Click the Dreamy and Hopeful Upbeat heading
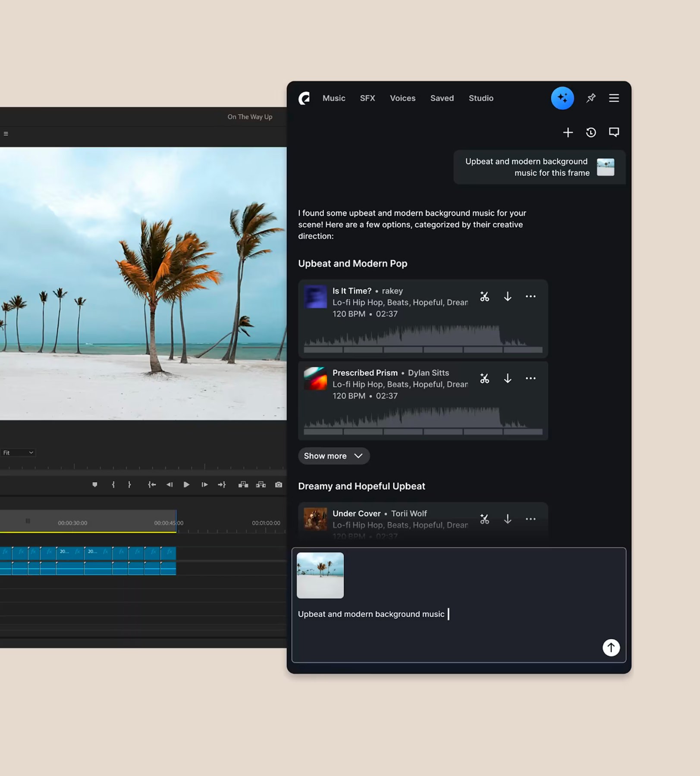Image resolution: width=700 pixels, height=776 pixels. [x=361, y=486]
